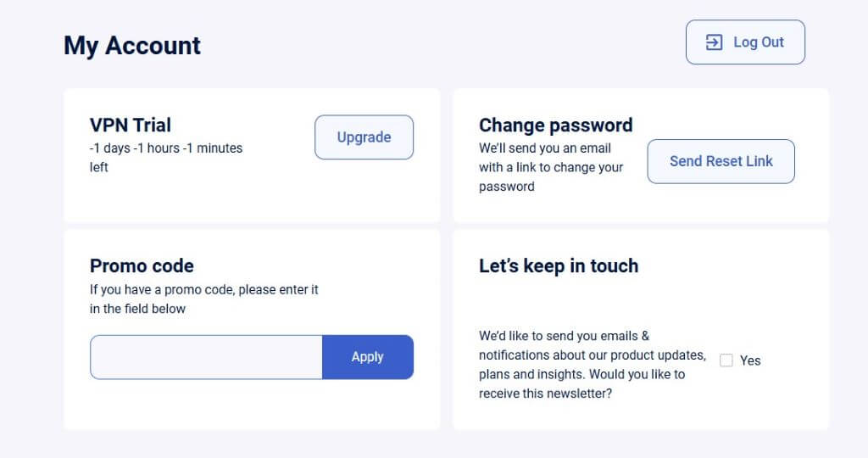Click the log out arrow icon
The height and width of the screenshot is (458, 868).
click(715, 42)
